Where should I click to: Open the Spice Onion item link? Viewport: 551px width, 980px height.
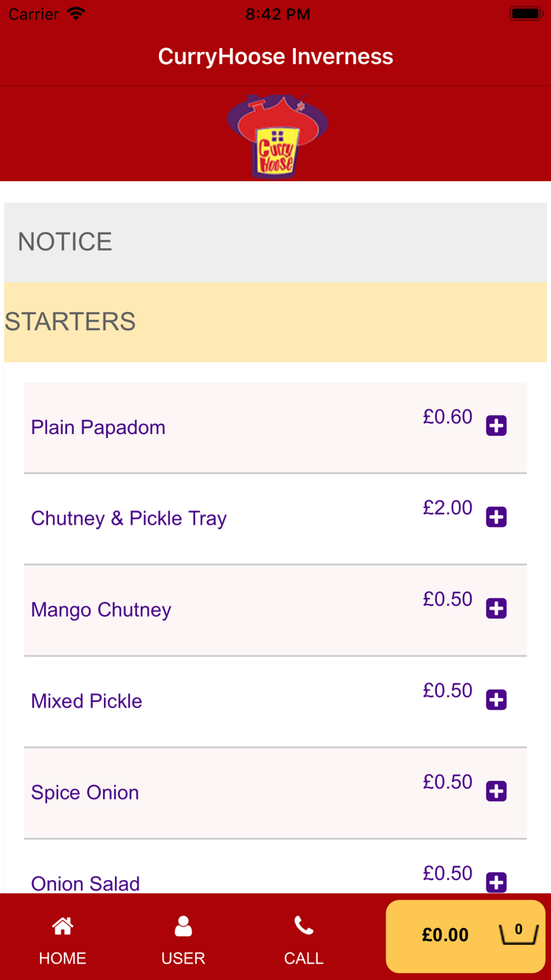pos(84,793)
